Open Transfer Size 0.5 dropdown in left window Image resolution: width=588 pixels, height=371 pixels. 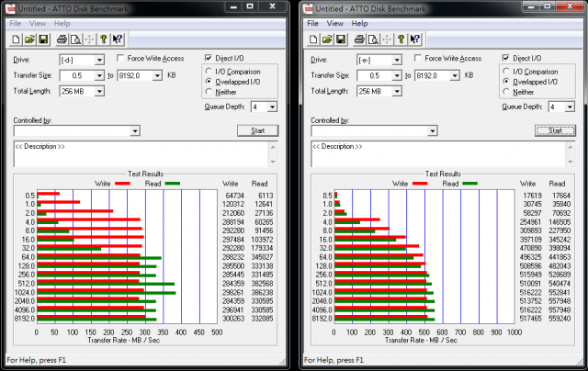point(99,75)
